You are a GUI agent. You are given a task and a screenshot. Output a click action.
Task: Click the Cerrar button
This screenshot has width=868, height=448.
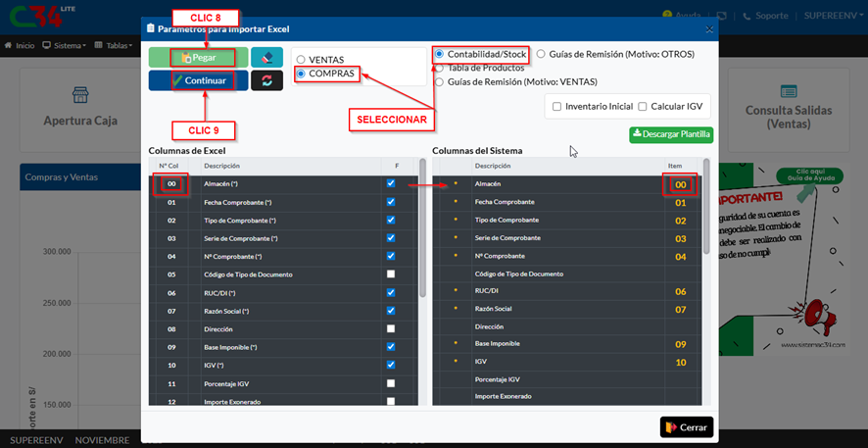coord(687,427)
